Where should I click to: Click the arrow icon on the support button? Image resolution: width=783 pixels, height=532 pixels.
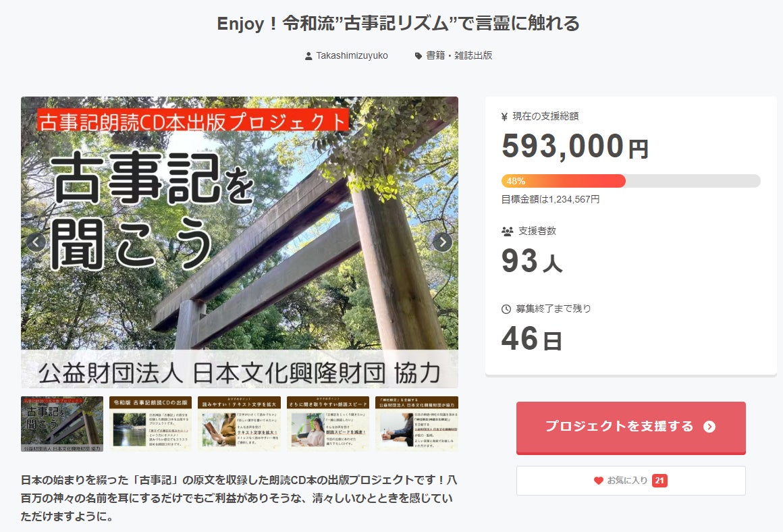(709, 427)
